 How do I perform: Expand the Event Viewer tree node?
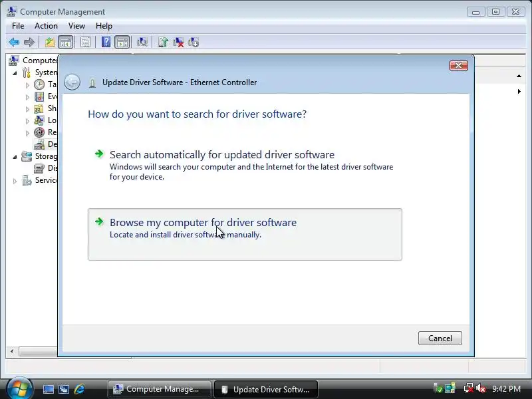pyautogui.click(x=27, y=97)
